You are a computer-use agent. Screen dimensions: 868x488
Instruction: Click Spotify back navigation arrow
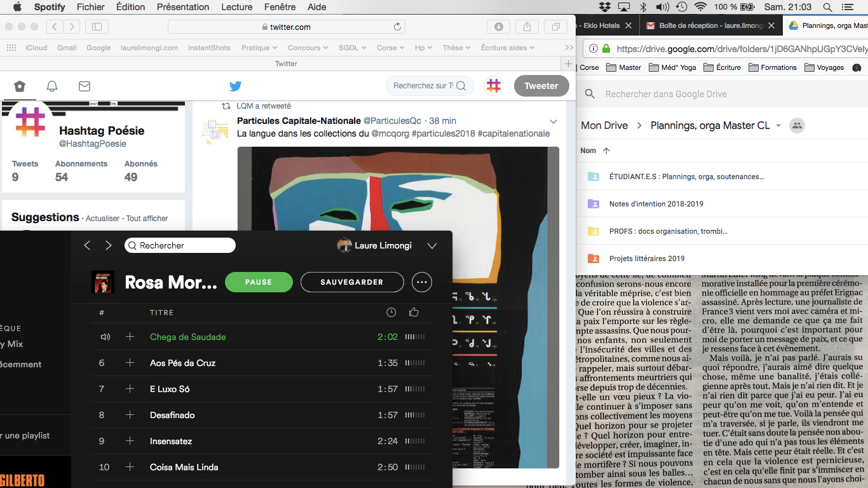pyautogui.click(x=88, y=245)
